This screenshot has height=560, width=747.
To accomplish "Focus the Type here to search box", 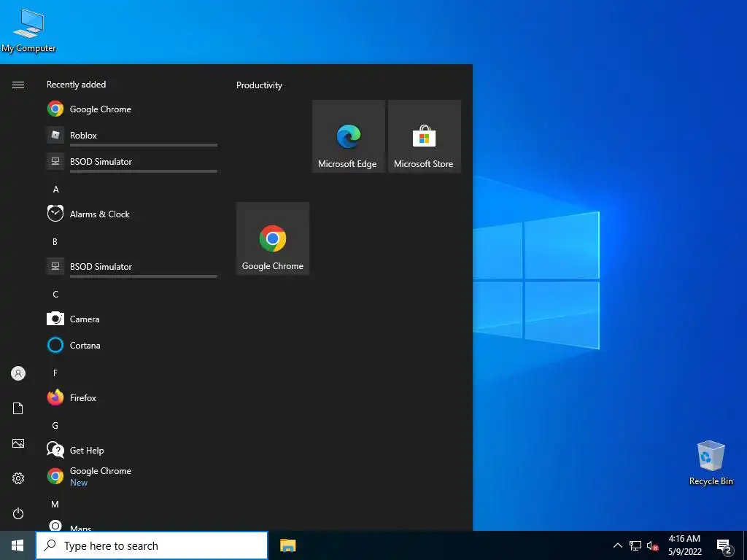I will (x=152, y=545).
